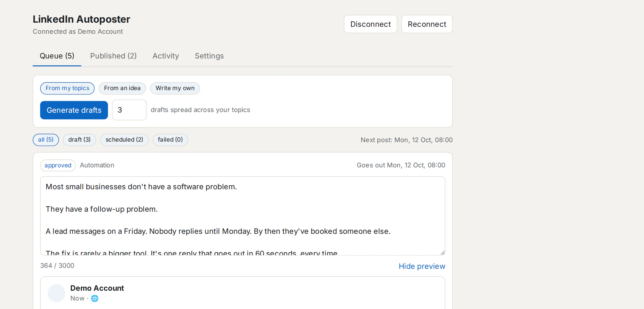The height and width of the screenshot is (309, 644).
Task: Filter queue by draft (3)
Action: click(x=79, y=140)
